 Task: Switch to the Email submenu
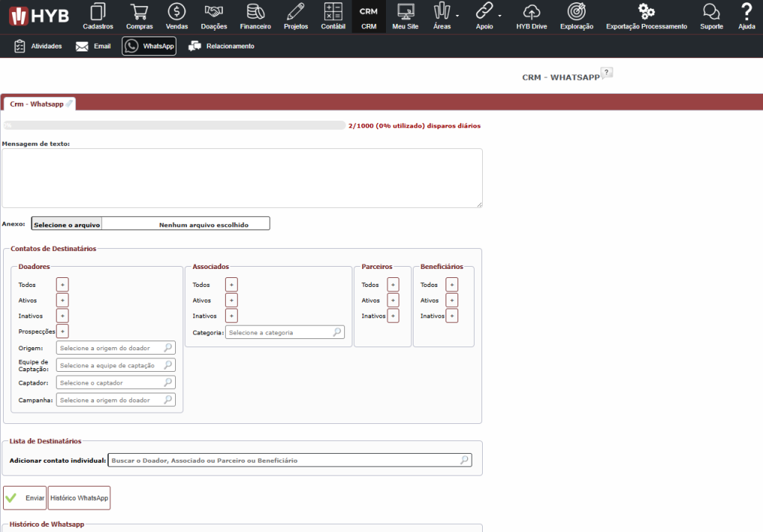[x=93, y=46]
